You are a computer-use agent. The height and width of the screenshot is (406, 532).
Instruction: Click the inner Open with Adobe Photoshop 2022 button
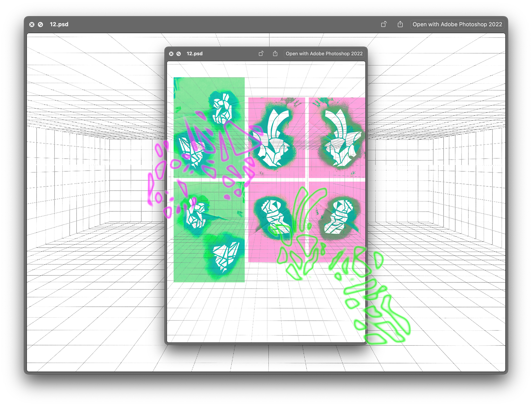click(x=324, y=54)
